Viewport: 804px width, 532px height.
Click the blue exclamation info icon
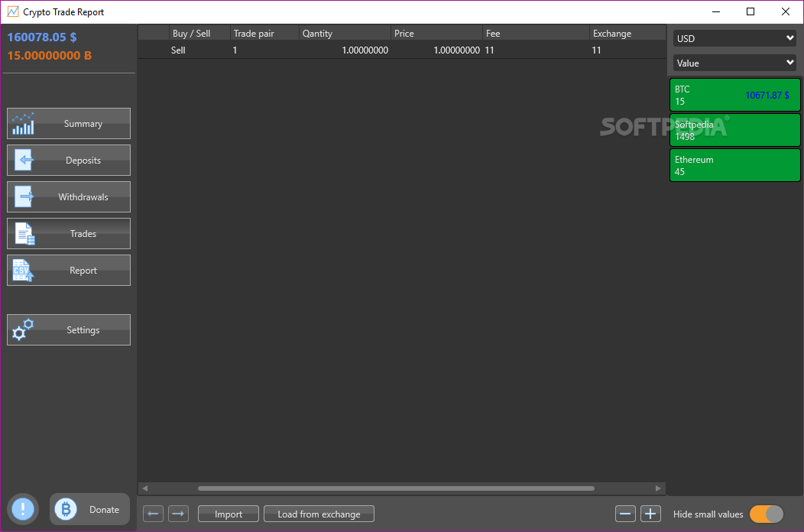click(x=23, y=509)
